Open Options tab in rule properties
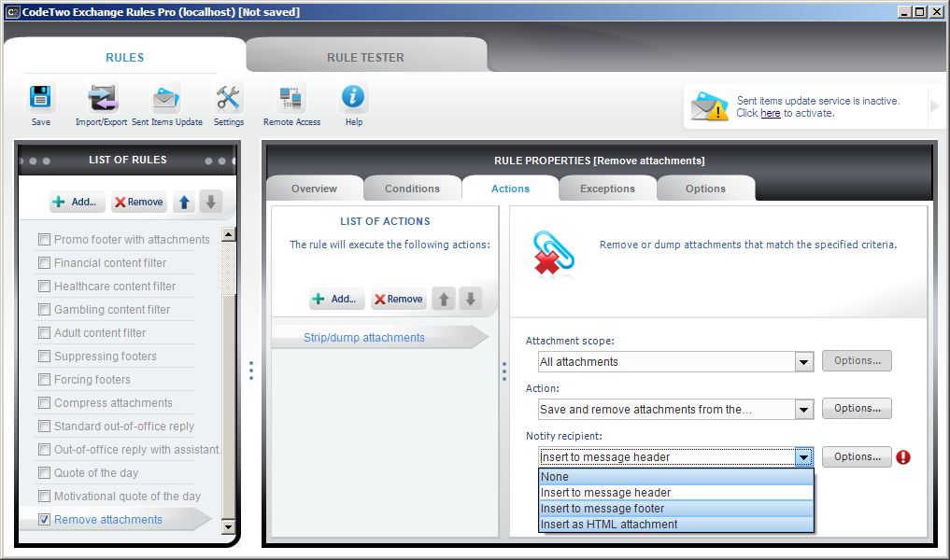Image resolution: width=950 pixels, height=560 pixels. [x=706, y=189]
